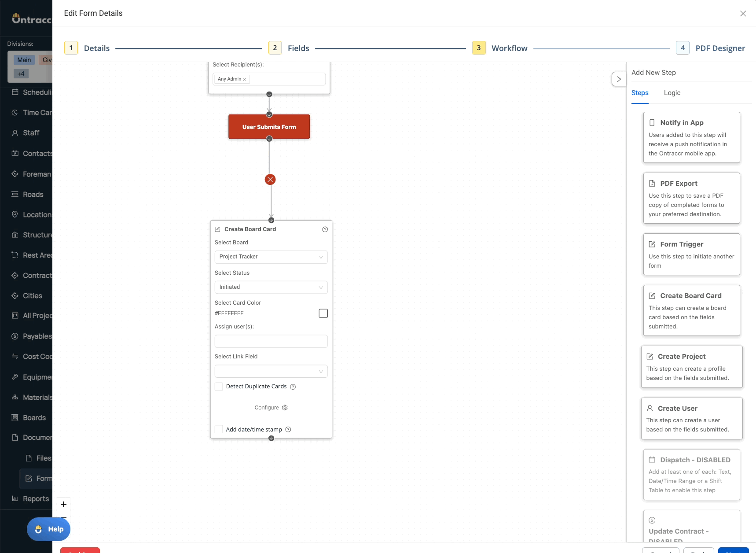Screen dimensions: 756x553
Task: Select the Main division tag
Action: [x=24, y=60]
